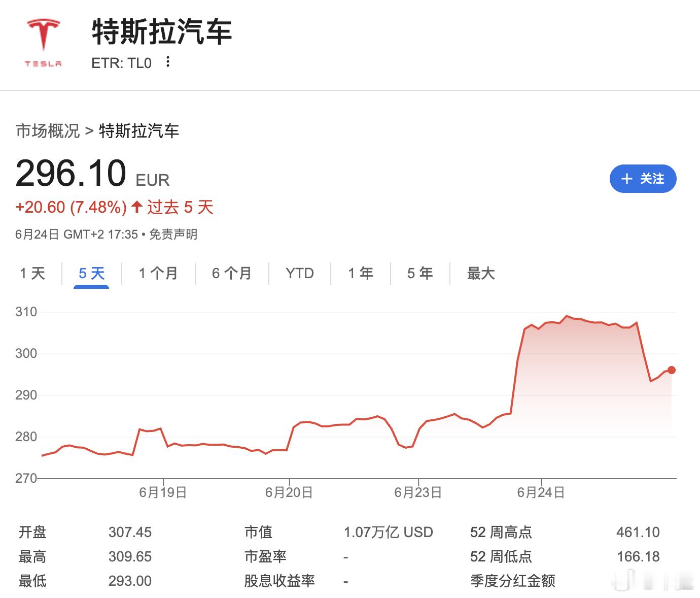Choose the 1 年 range tab
Screen dimensions: 700x598
pyautogui.click(x=360, y=274)
